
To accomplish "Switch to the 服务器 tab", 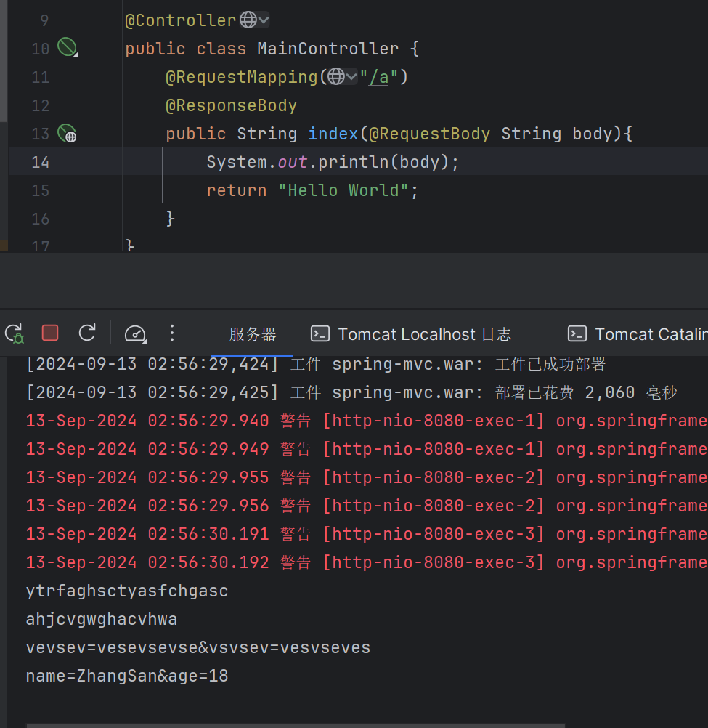I will [x=253, y=334].
